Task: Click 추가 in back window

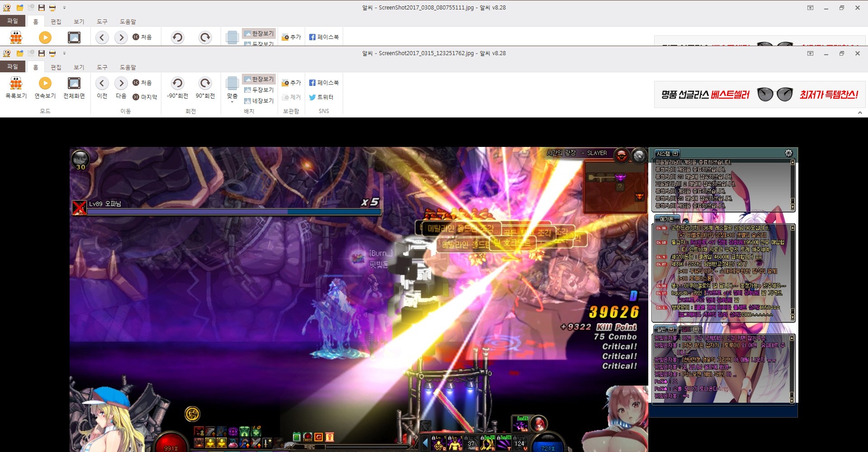Action: click(291, 37)
